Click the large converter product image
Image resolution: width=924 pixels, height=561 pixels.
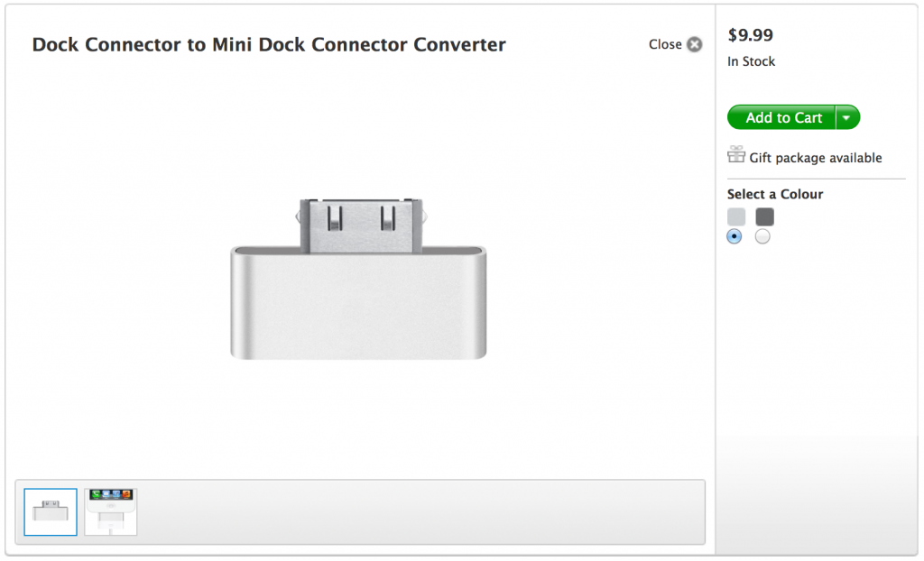pyautogui.click(x=358, y=278)
